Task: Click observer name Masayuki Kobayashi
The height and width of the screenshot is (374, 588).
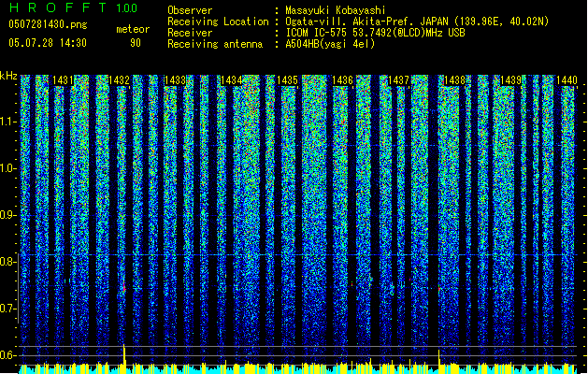Action: (x=336, y=10)
